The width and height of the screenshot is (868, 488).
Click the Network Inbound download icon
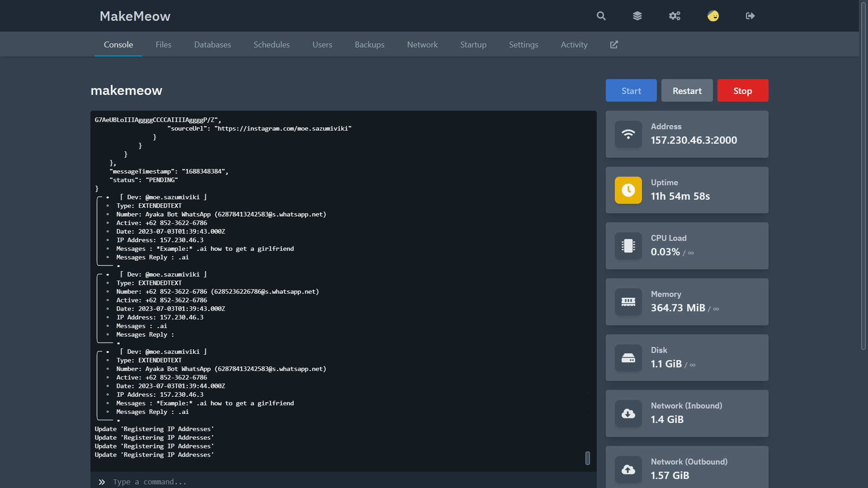pyautogui.click(x=628, y=413)
